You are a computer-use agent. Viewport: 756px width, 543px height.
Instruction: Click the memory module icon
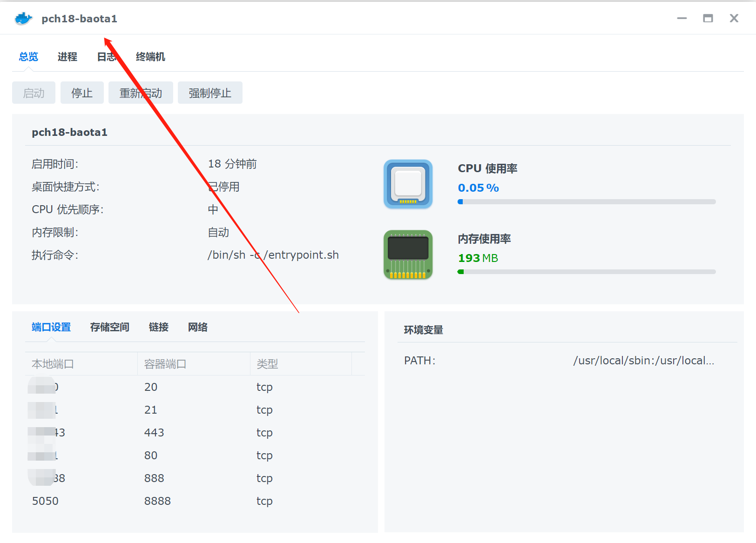(x=407, y=254)
